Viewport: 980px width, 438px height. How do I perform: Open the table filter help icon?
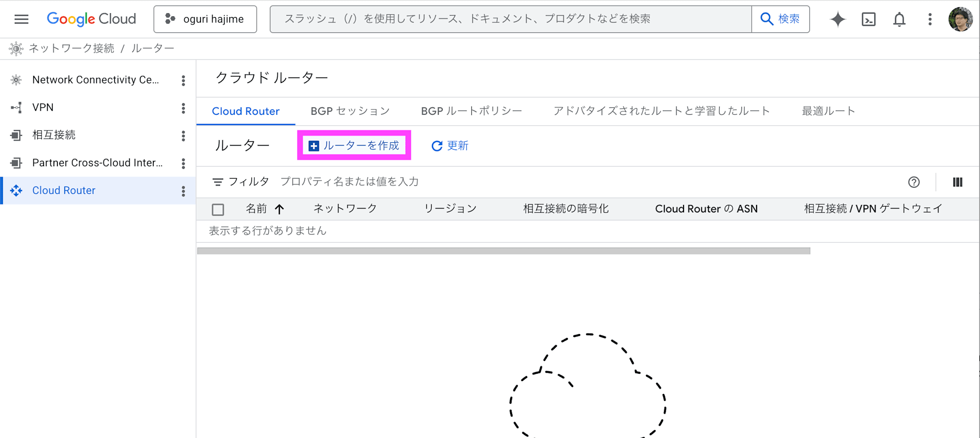[x=914, y=182]
